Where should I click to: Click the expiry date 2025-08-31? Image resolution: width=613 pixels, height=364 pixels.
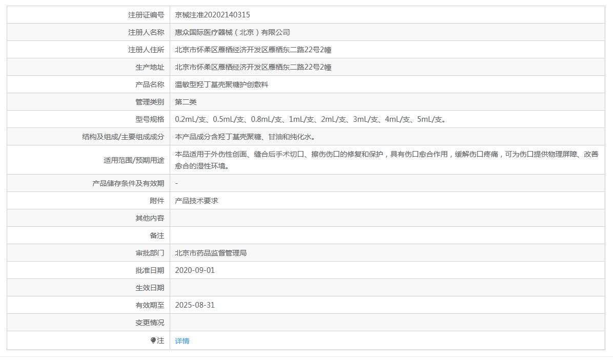coord(195,305)
